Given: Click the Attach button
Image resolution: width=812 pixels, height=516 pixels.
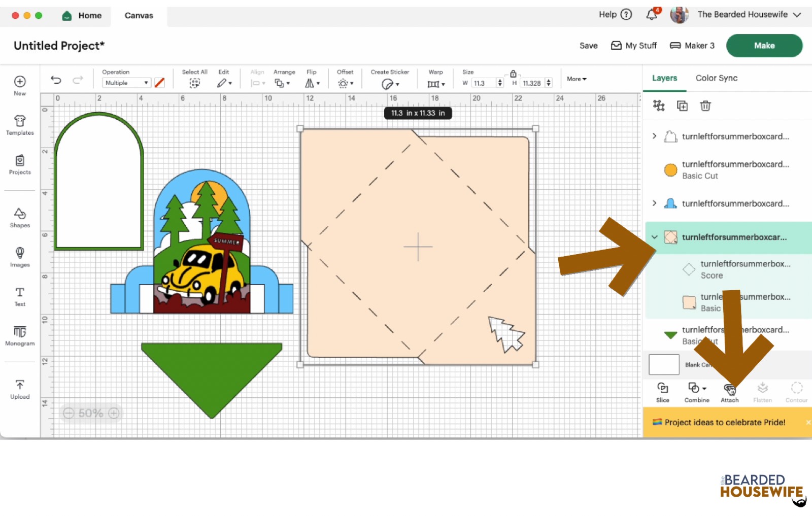Looking at the screenshot, I should click(x=730, y=392).
